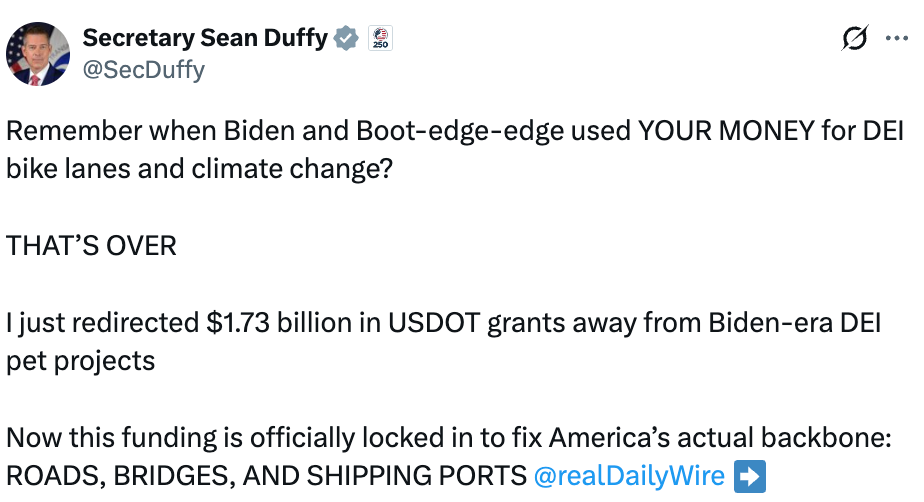Screen dimensions: 924x502
Task: Click the ROADS, BRIDGES, AND SHIPPING PORTS text
Action: point(266,476)
